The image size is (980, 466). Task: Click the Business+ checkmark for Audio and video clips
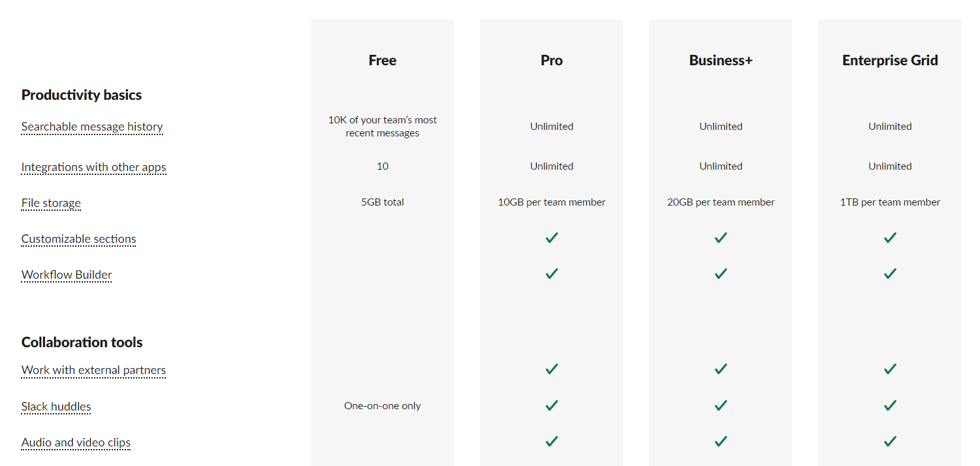point(720,441)
